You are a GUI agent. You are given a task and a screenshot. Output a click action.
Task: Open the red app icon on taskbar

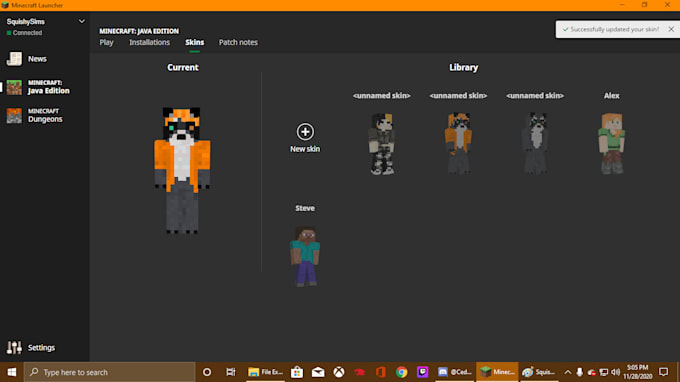click(360, 372)
